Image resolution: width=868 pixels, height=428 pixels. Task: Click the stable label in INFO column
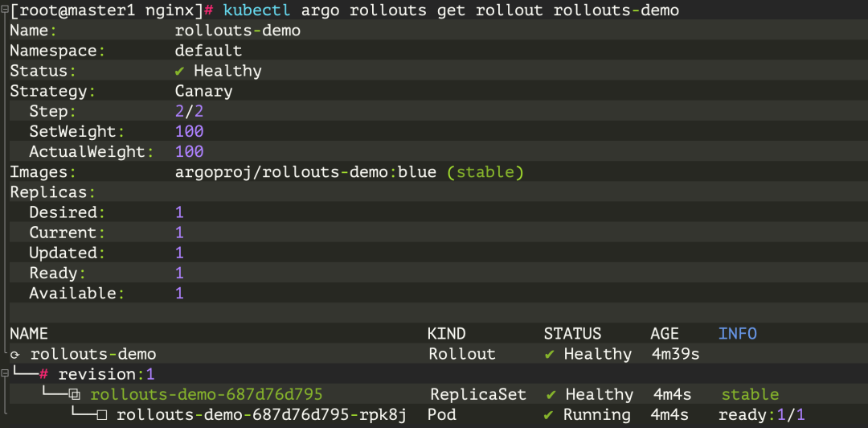pyautogui.click(x=750, y=395)
